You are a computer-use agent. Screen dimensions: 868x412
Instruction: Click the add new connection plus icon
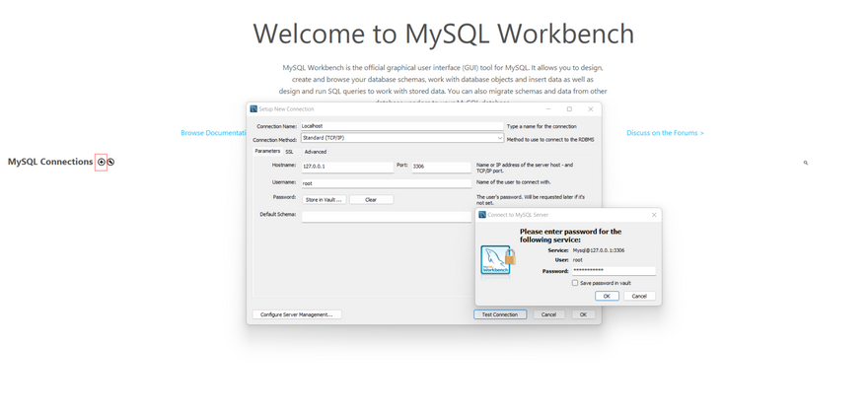pyautogui.click(x=101, y=162)
